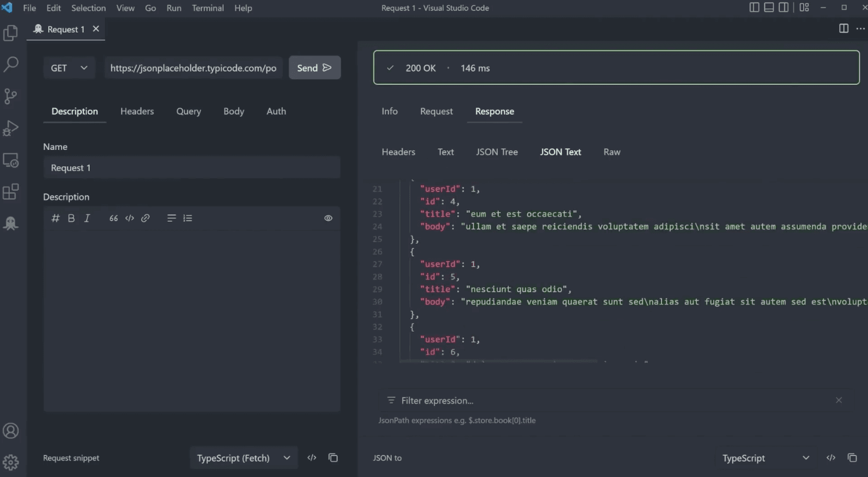Open Customize Layout button
This screenshot has width=868, height=477.
(x=804, y=8)
